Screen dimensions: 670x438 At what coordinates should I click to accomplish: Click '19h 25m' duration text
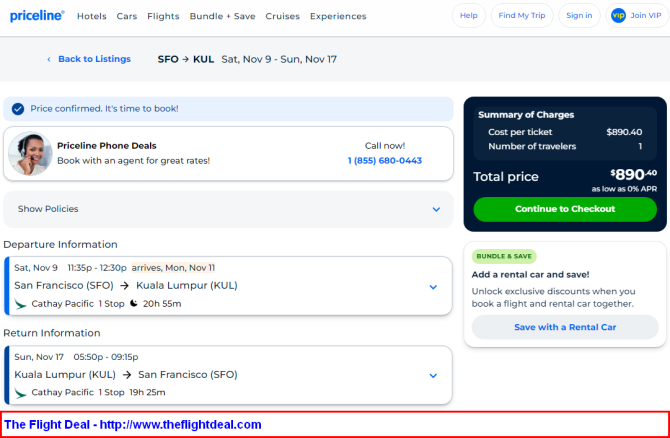click(147, 392)
